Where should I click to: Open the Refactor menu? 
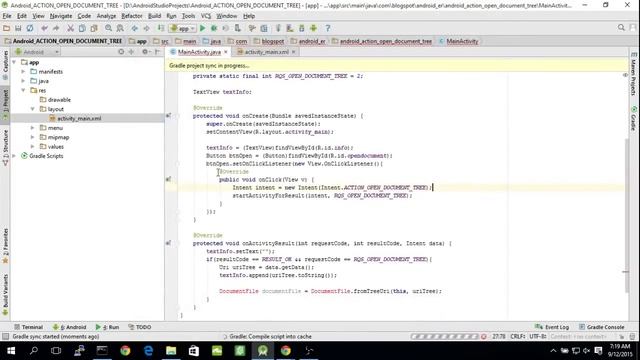tap(132, 16)
